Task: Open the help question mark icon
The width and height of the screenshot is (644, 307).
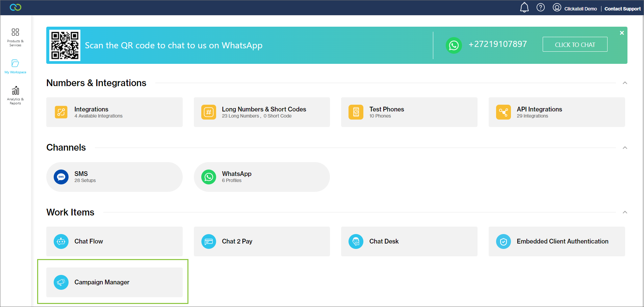Action: tap(540, 7)
